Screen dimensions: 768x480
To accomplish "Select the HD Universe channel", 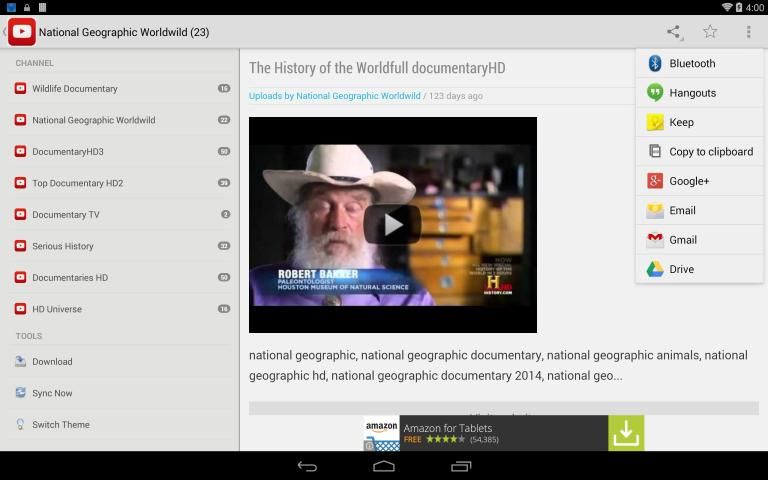I will tap(57, 309).
